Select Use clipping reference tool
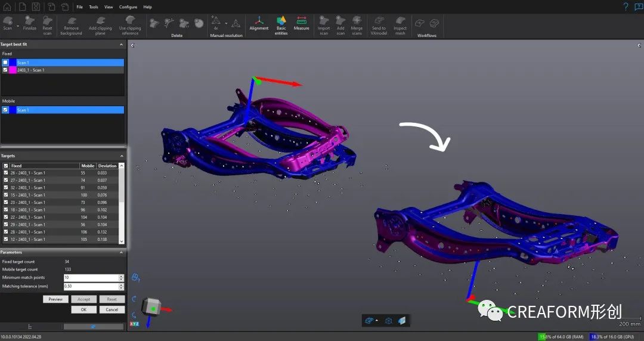Screen dimensions: 644x341 (130, 26)
